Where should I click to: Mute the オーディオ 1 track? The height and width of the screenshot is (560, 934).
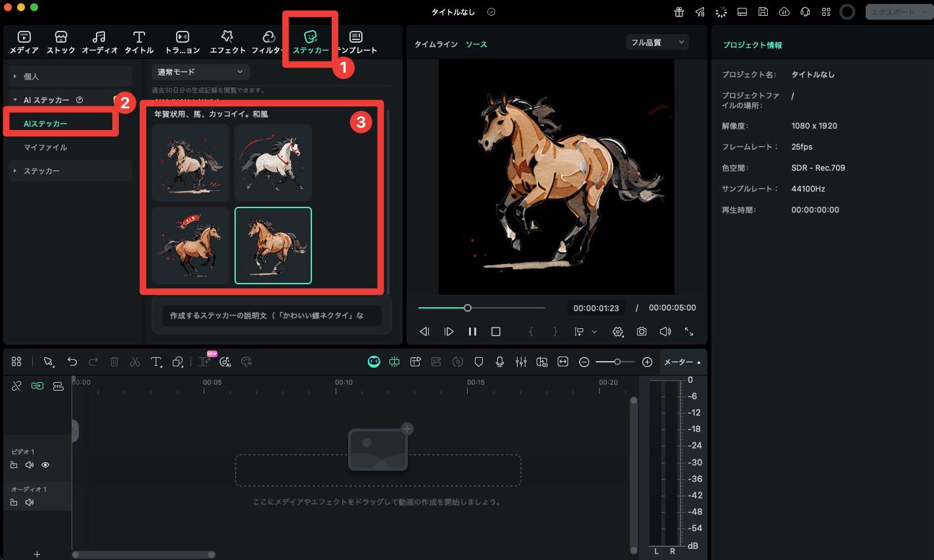(x=30, y=502)
